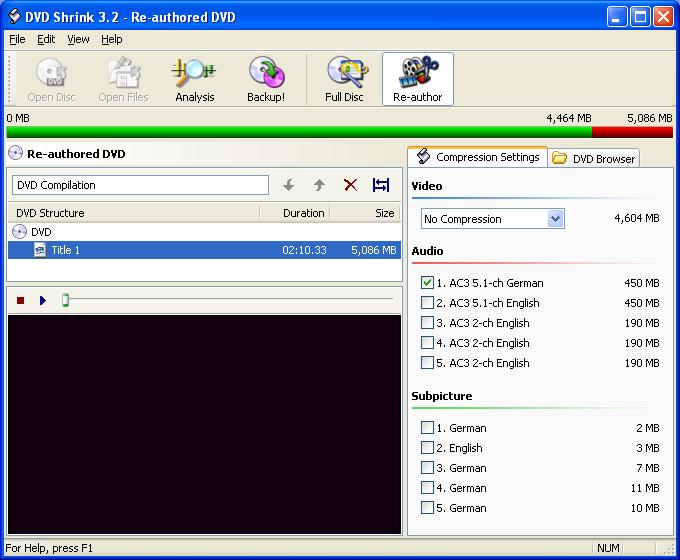Maximize the DVD Shrink window
This screenshot has height=560, width=680.
click(640, 17)
